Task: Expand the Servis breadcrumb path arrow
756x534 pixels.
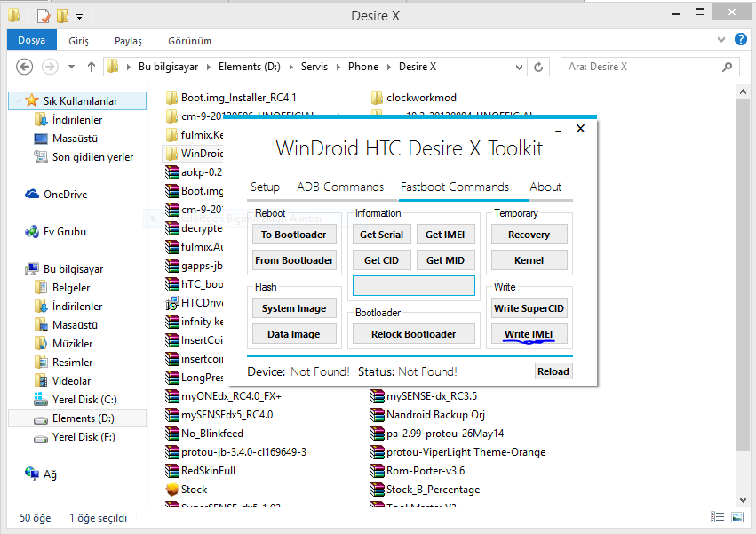Action: [x=338, y=67]
